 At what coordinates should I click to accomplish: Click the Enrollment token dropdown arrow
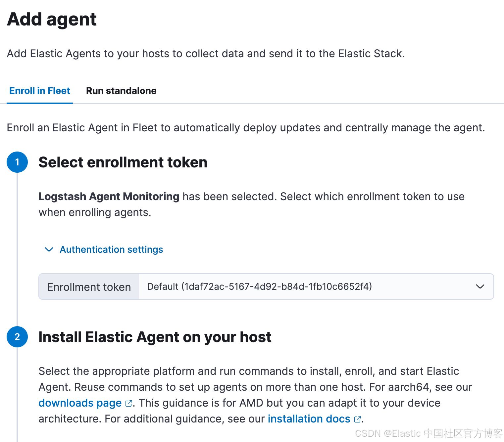[x=480, y=287]
